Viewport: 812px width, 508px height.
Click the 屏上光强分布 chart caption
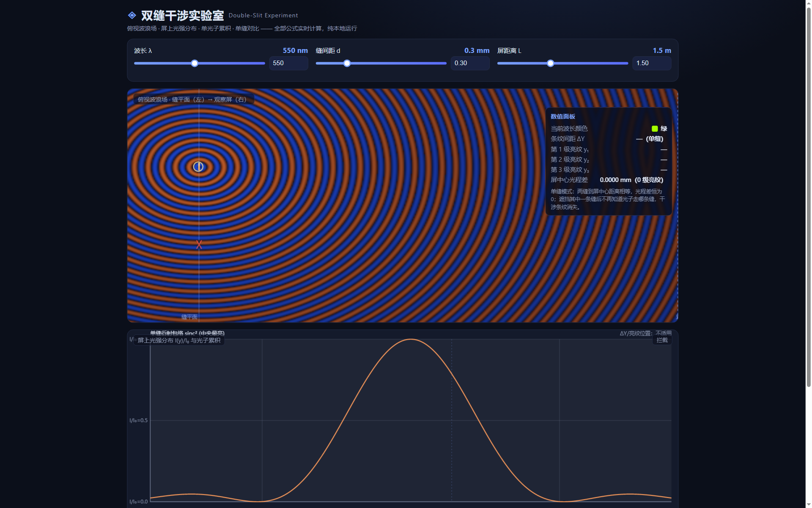pos(179,340)
